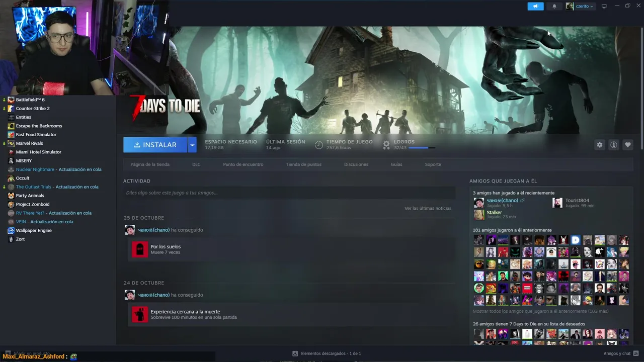
Task: Open the DLC tab
Action: point(196,164)
